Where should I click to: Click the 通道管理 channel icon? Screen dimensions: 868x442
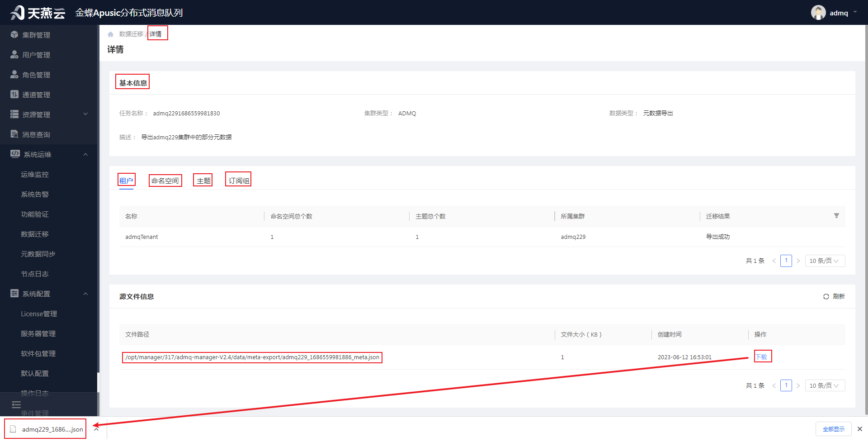click(14, 95)
